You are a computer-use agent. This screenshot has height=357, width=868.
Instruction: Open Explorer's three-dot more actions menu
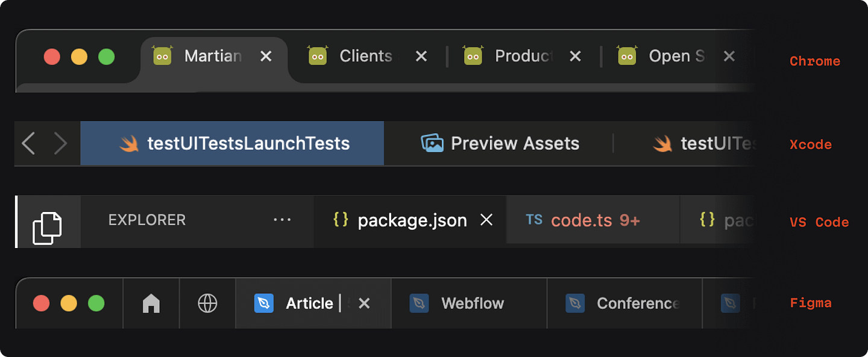[282, 220]
